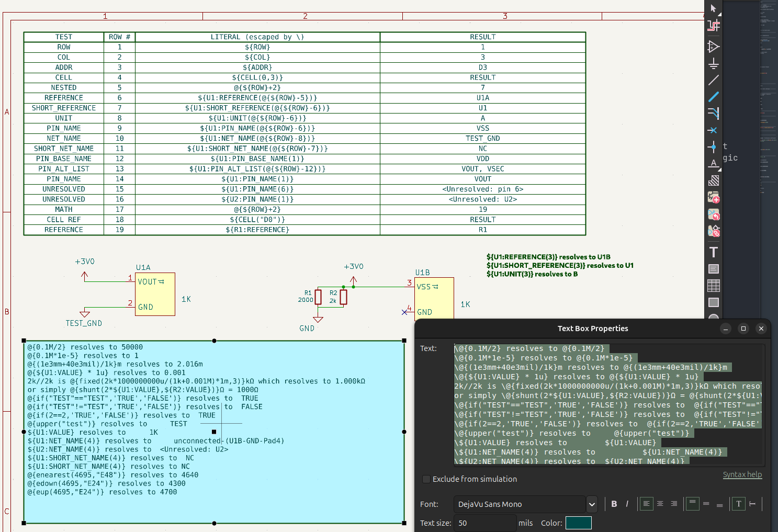Choose the no-connect flag tool
The width and height of the screenshot is (778, 532).
pyautogui.click(x=713, y=130)
